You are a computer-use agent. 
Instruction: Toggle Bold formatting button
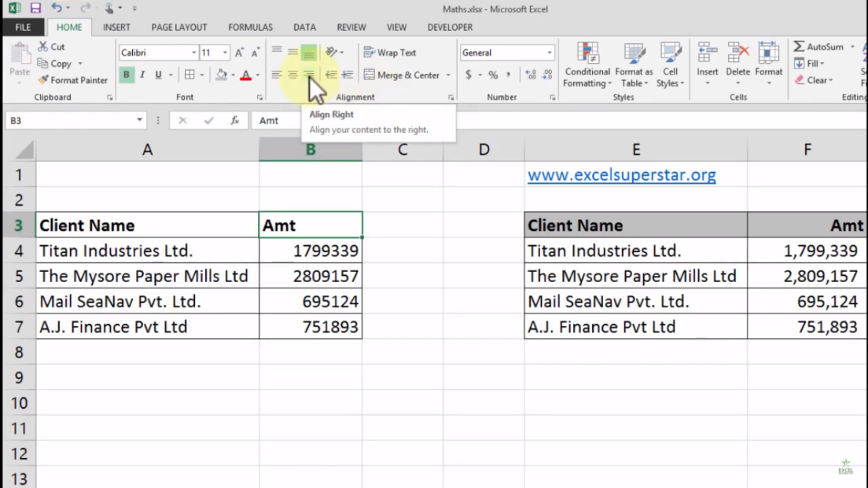126,75
